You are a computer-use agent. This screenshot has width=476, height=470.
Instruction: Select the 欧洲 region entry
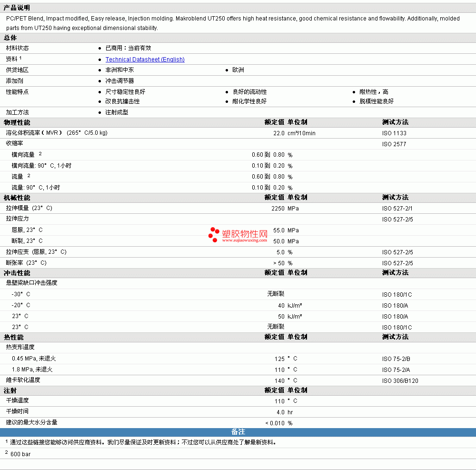(238, 70)
